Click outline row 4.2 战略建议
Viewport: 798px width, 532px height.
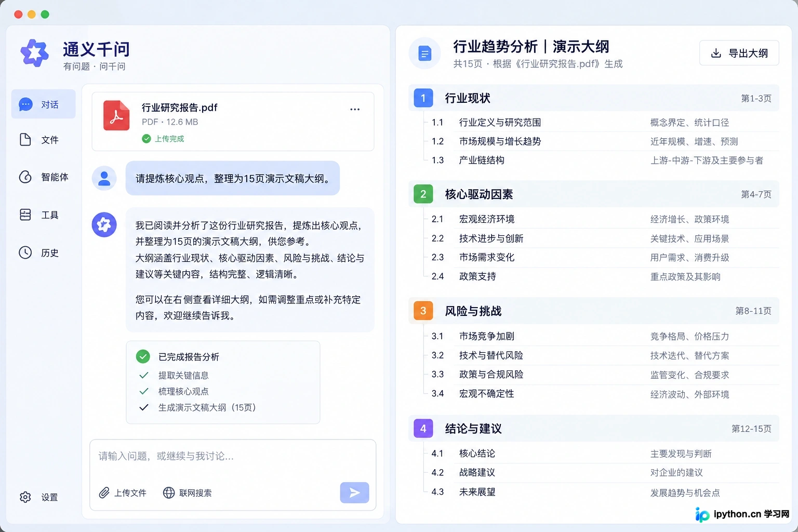tap(603, 473)
